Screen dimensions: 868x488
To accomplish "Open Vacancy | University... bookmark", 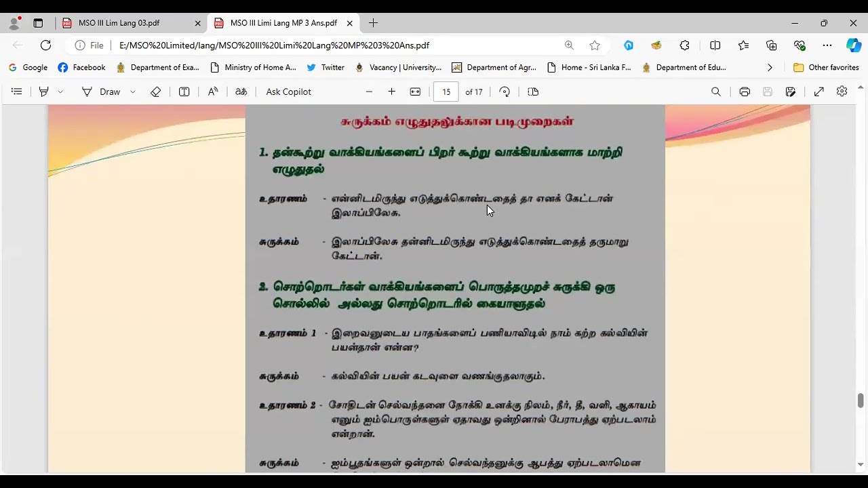I will click(x=398, y=68).
